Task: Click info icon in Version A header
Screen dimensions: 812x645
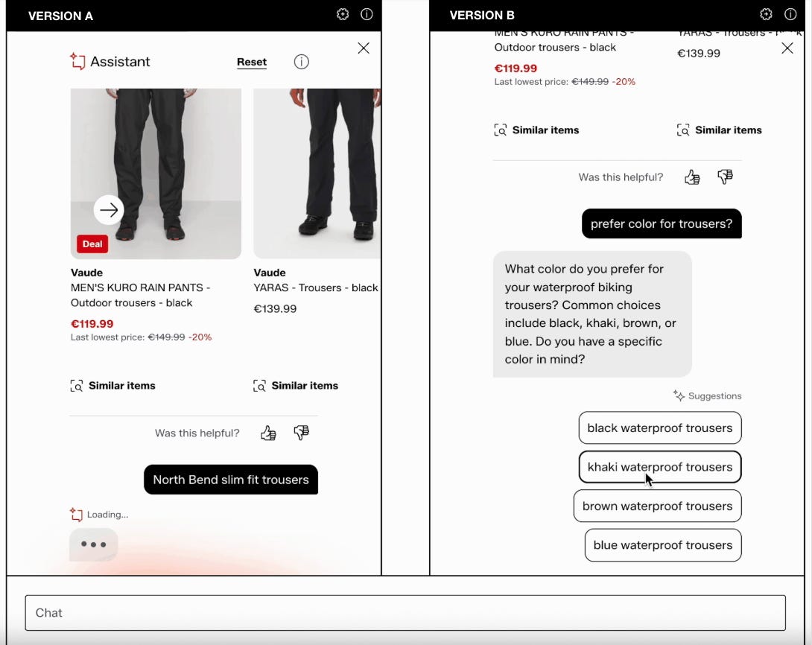Action: [x=367, y=14]
